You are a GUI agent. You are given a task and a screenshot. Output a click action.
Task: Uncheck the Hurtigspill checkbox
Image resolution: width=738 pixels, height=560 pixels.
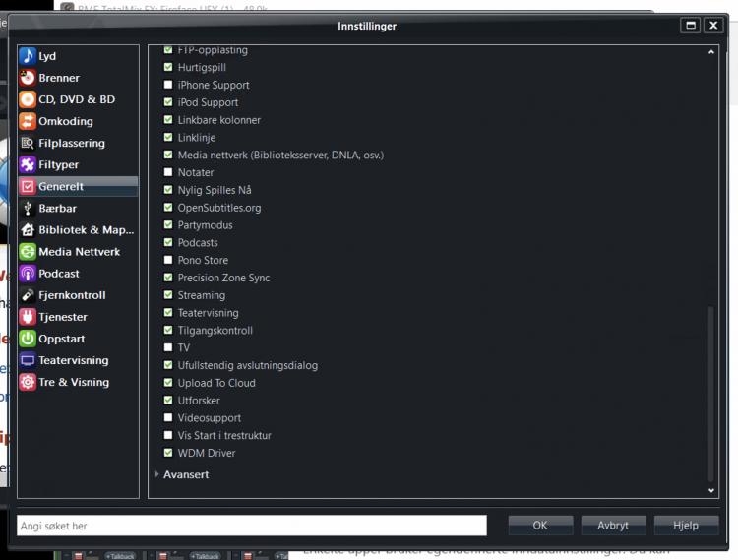[168, 67]
